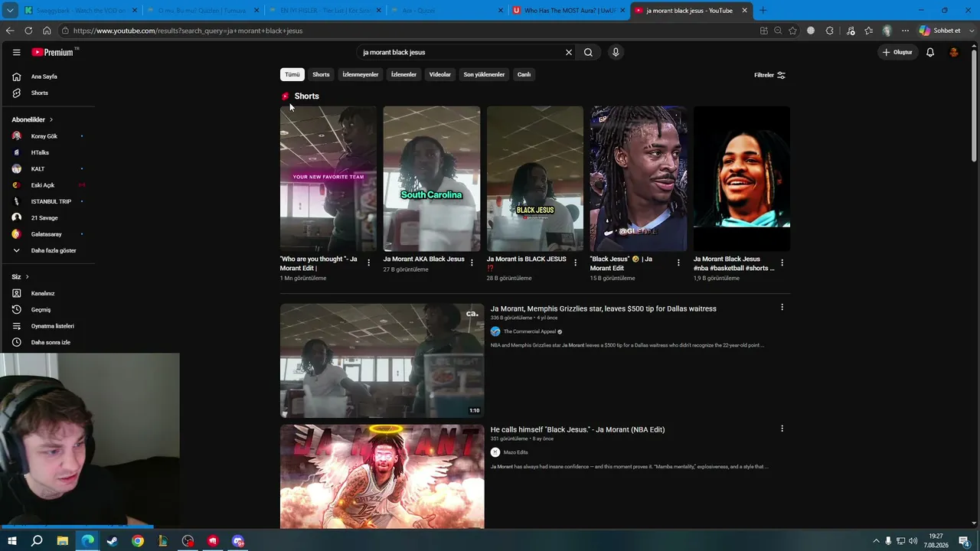Image resolution: width=980 pixels, height=551 pixels.
Task: Open options for 'Who are you thought' short
Action: point(369,262)
